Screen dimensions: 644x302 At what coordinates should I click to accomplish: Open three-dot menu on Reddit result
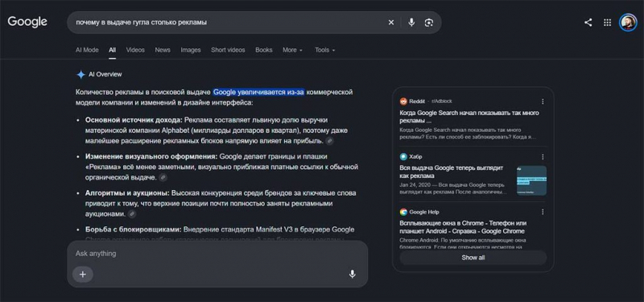tap(543, 101)
